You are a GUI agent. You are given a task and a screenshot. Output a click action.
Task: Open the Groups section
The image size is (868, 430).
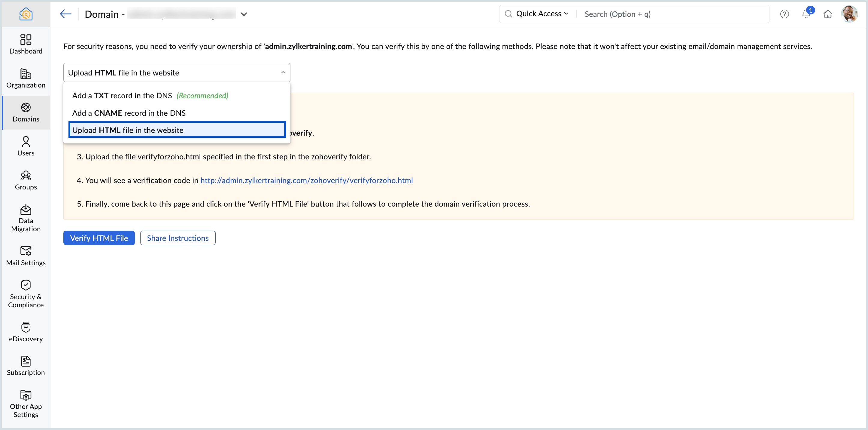click(x=26, y=180)
